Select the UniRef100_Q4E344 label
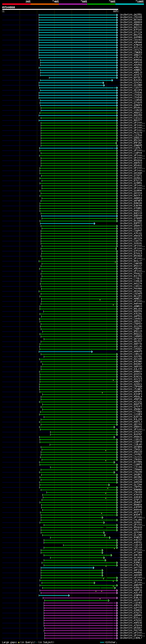146x644 pixels. pos(131,555)
